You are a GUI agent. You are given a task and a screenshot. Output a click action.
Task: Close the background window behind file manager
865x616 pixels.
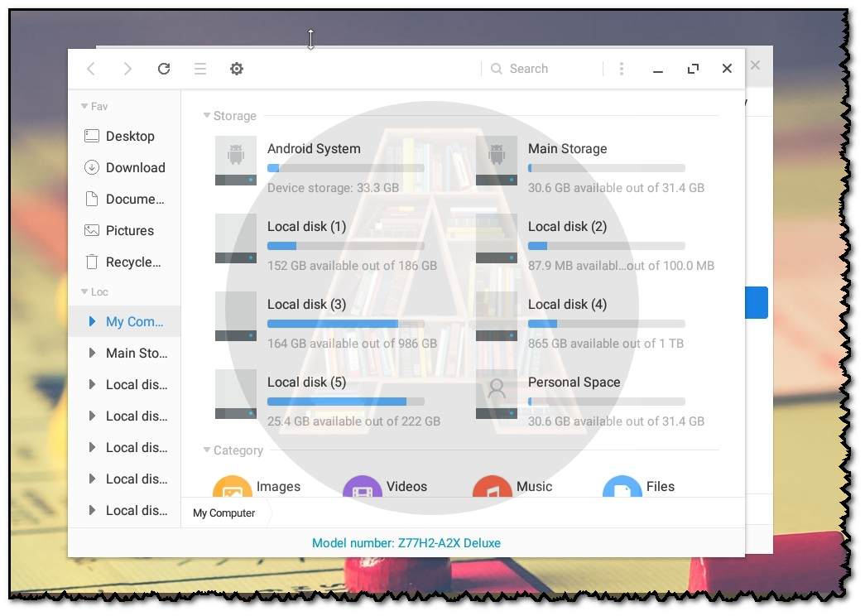click(x=755, y=65)
